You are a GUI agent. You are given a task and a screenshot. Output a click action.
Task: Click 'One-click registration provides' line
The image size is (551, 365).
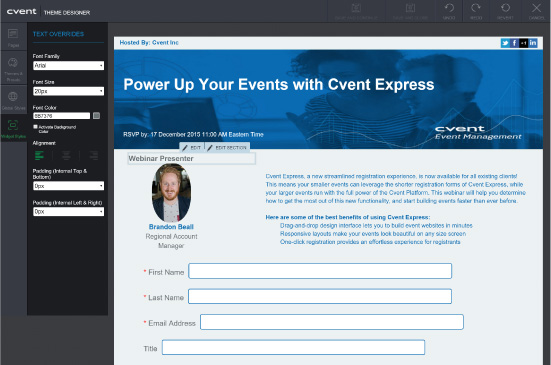coord(370,242)
